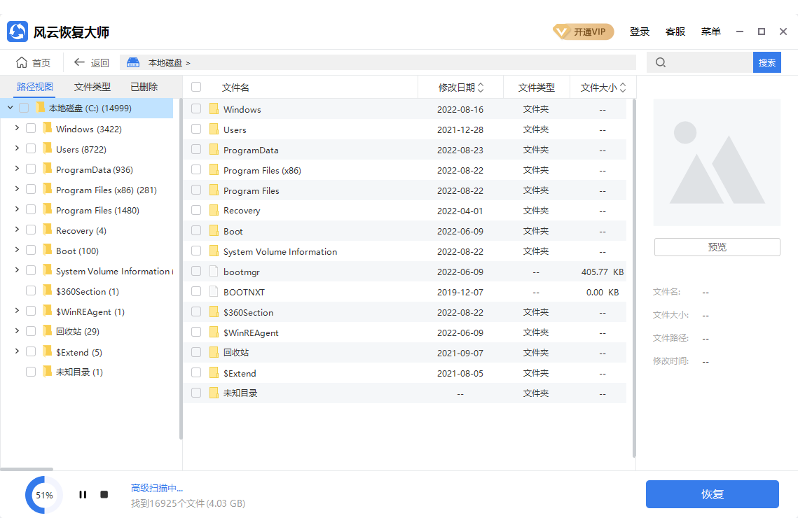Viewport: 798px width, 532px height.
Task: Switch to the 文件类型 tab
Action: click(x=92, y=87)
